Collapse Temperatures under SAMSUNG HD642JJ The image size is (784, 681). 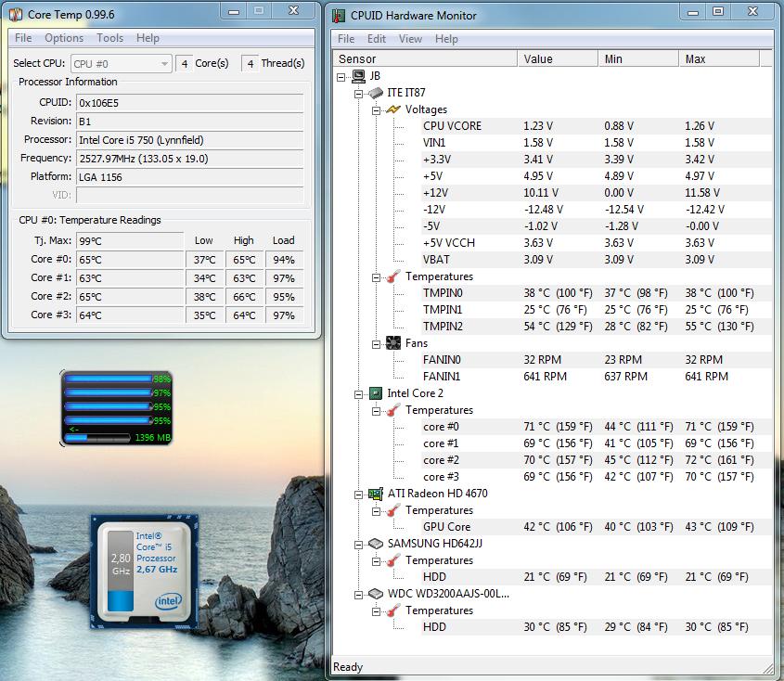click(376, 561)
